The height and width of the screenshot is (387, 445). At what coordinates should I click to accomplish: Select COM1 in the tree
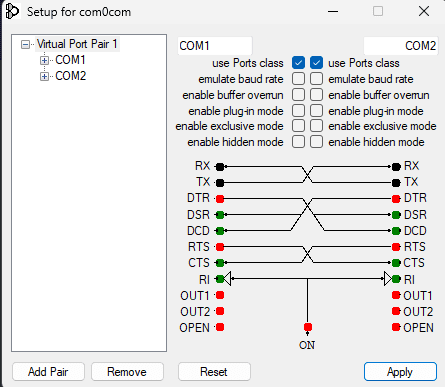[70, 60]
